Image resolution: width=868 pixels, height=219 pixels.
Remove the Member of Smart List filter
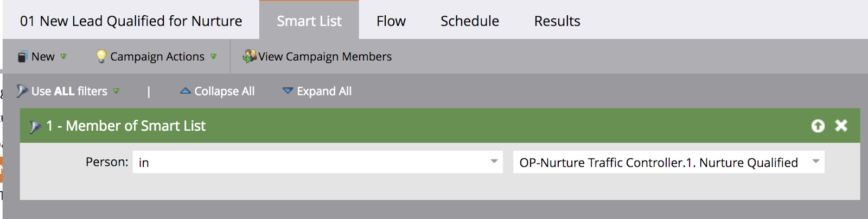(x=841, y=126)
